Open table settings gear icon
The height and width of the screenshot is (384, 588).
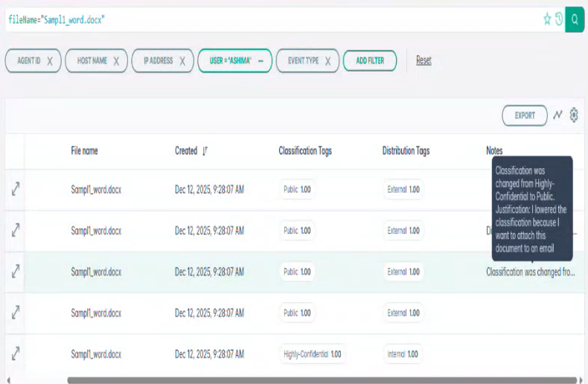(x=574, y=115)
